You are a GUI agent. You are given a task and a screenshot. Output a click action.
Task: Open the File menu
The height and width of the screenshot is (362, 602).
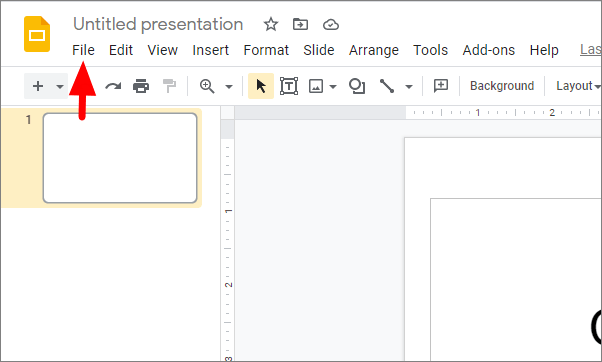click(x=83, y=50)
